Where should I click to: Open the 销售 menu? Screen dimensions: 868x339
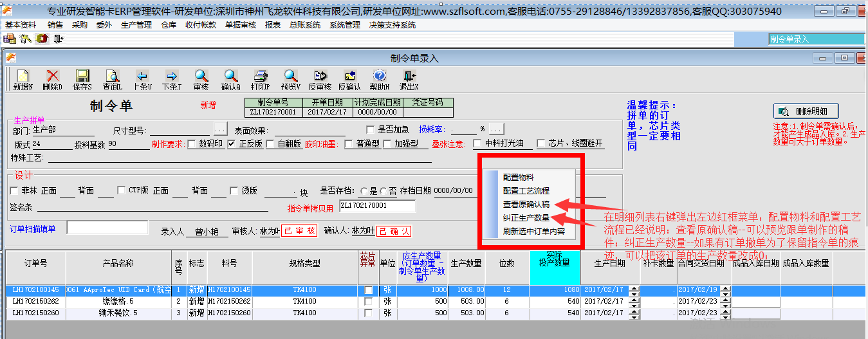[x=55, y=25]
